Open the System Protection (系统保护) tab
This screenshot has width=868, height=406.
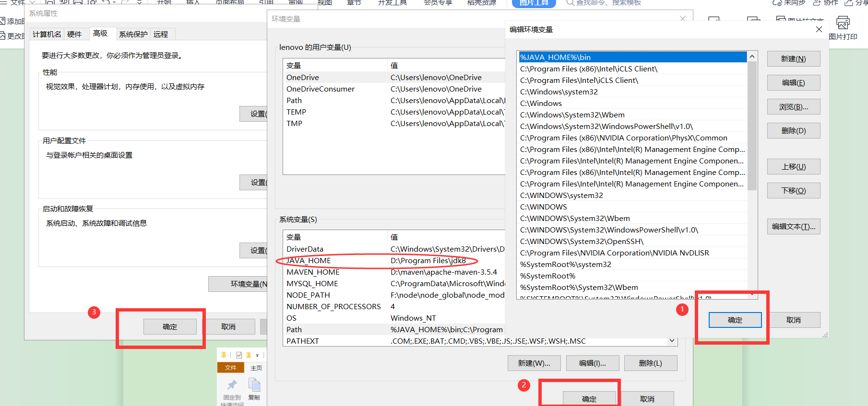click(x=133, y=34)
